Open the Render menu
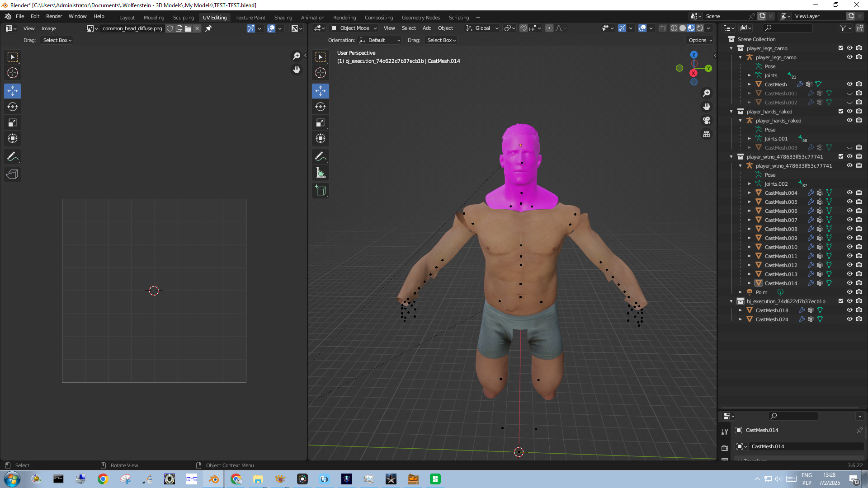868x488 pixels. pos(54,16)
